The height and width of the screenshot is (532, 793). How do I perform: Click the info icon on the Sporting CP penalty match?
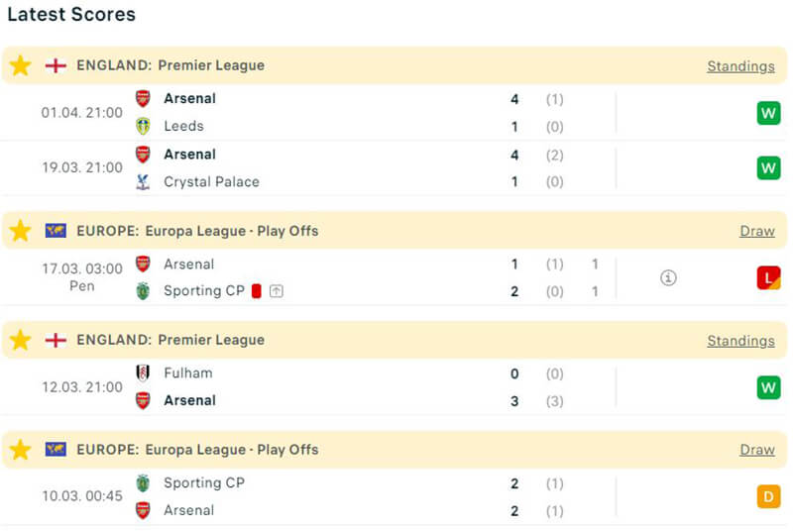(668, 278)
